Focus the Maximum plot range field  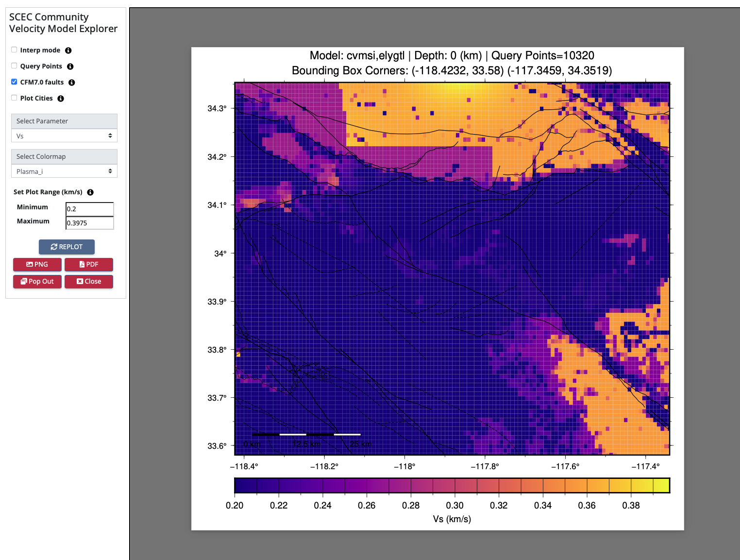click(90, 223)
